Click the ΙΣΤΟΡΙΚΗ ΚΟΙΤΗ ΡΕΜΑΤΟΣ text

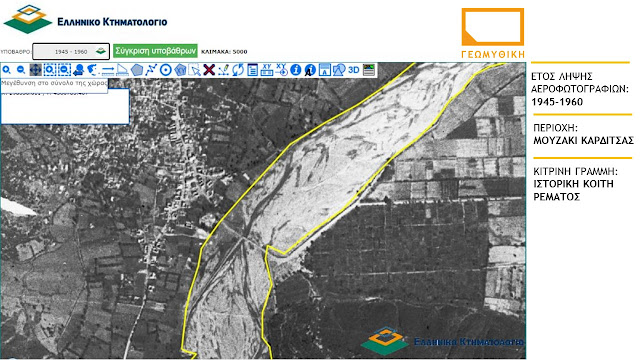pos(573,190)
